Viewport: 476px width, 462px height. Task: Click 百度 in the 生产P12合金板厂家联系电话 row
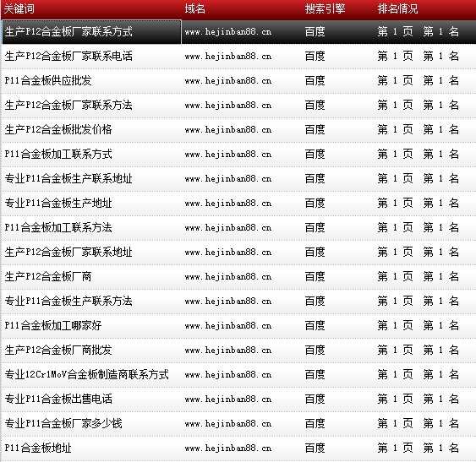pos(315,56)
